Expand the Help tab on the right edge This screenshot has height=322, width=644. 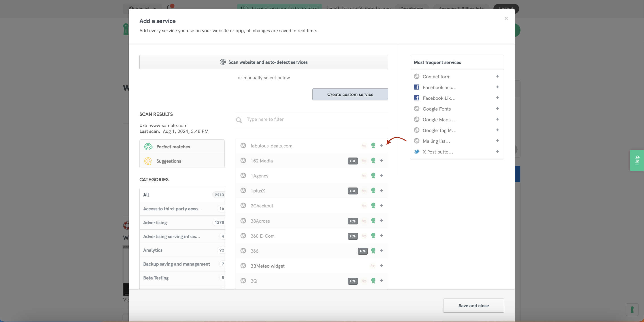pyautogui.click(x=637, y=160)
